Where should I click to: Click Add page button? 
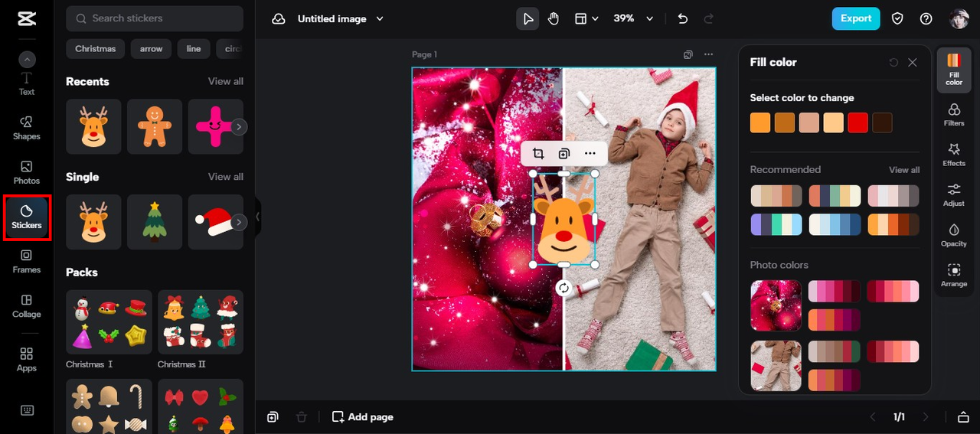pos(363,417)
